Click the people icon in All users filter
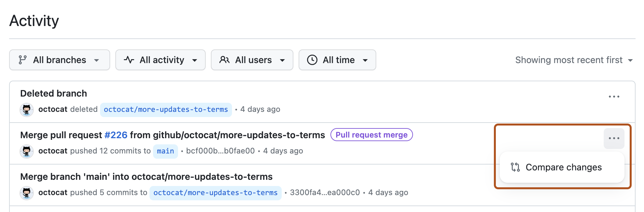This screenshot has width=644, height=212. [x=225, y=60]
